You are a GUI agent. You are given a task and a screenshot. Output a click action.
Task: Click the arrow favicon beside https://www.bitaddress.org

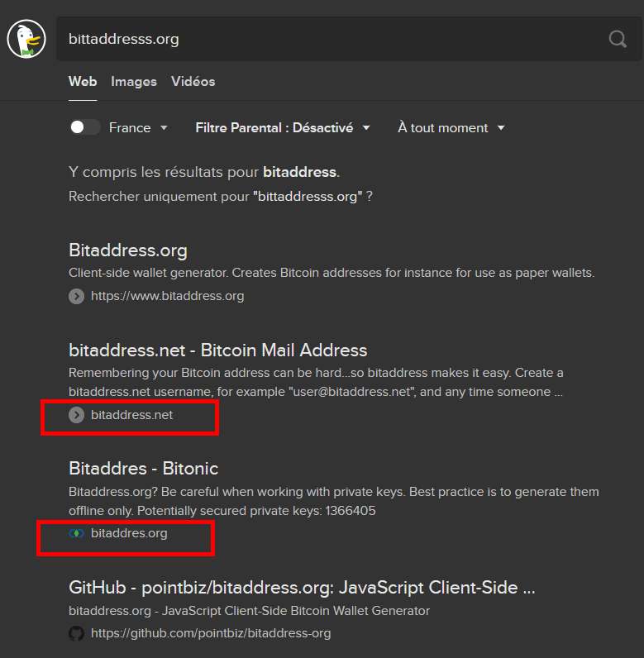pyautogui.click(x=76, y=296)
